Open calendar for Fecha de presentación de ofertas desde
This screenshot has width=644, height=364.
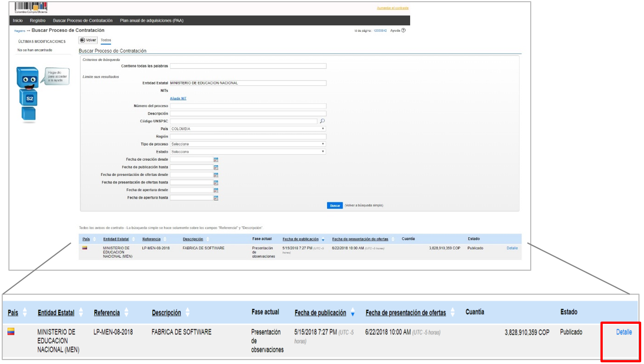coord(216,175)
